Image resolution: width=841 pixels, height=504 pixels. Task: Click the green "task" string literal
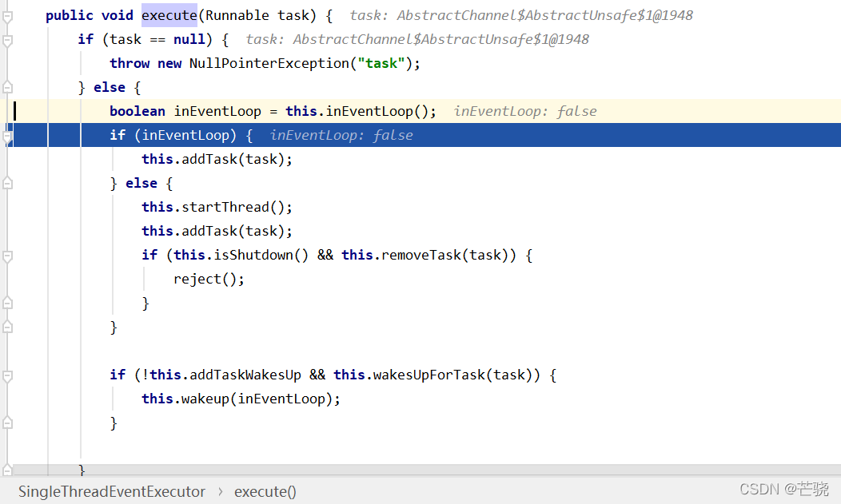pos(381,63)
